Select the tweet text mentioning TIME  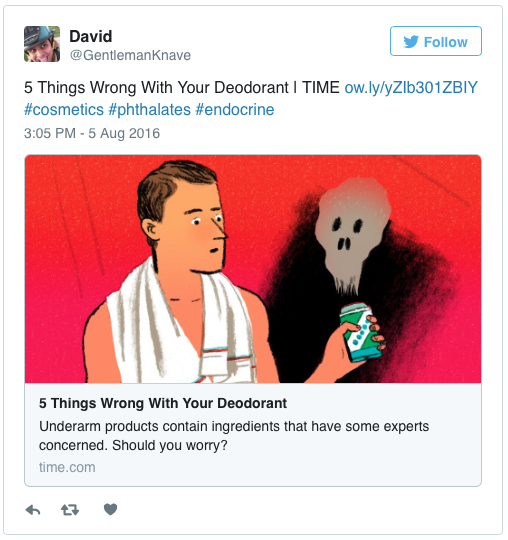tap(182, 87)
